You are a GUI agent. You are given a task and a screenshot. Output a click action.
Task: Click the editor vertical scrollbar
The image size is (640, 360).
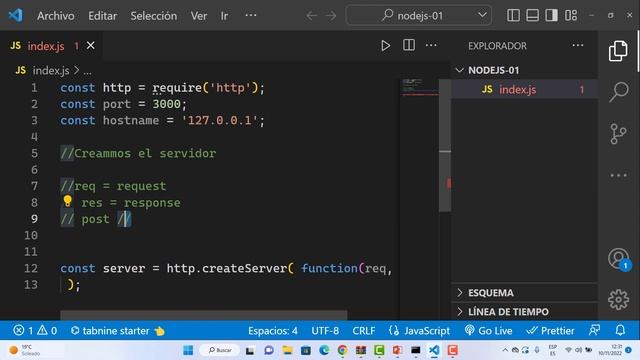coord(445,146)
